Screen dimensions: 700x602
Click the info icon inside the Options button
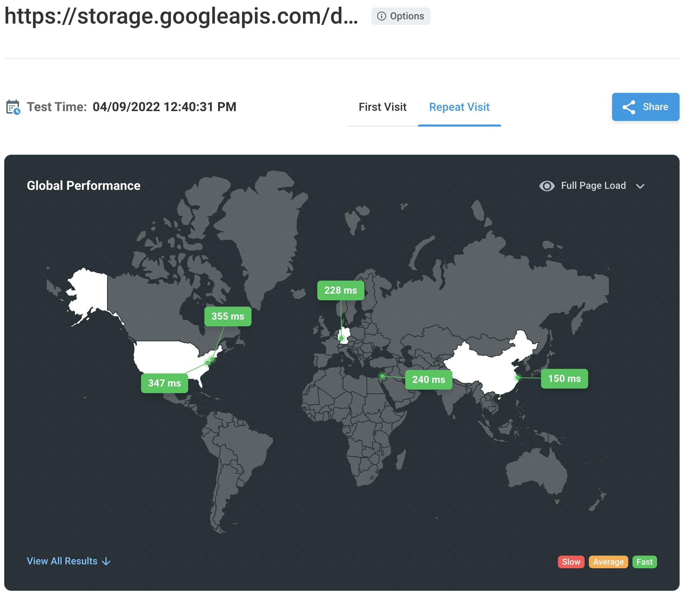(381, 16)
